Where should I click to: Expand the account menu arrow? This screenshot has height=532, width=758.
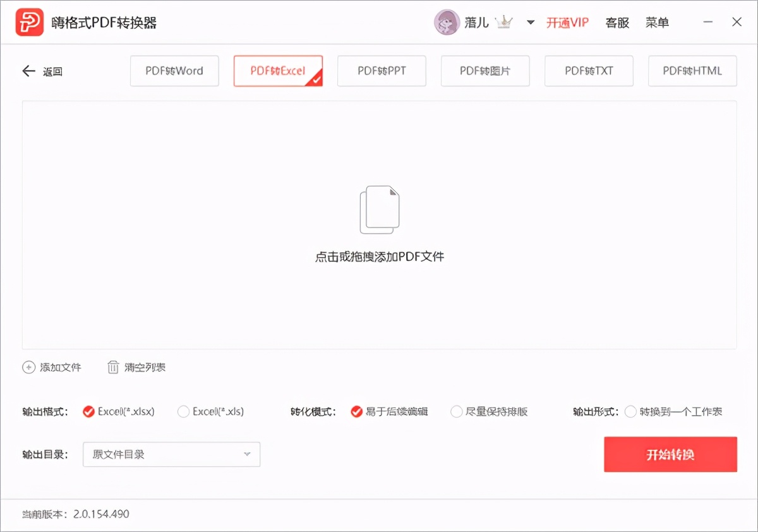click(532, 22)
